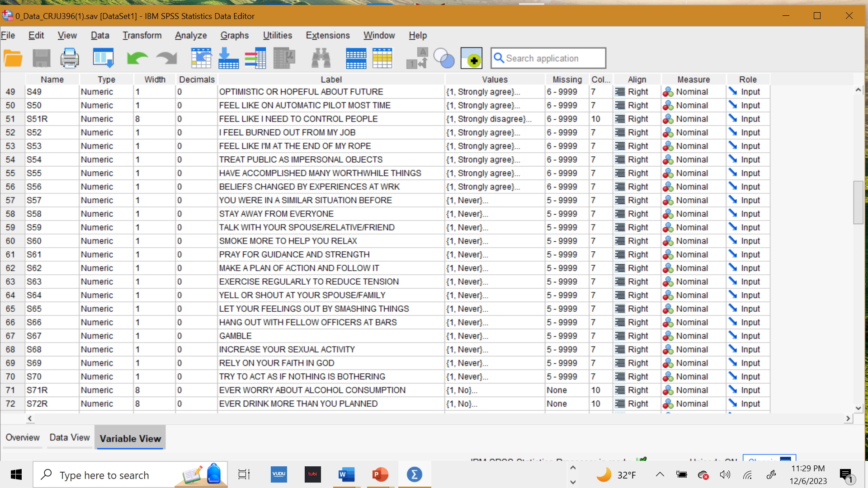Screen dimensions: 868x488
Task: Open the Graphs menu
Action: [235, 35]
